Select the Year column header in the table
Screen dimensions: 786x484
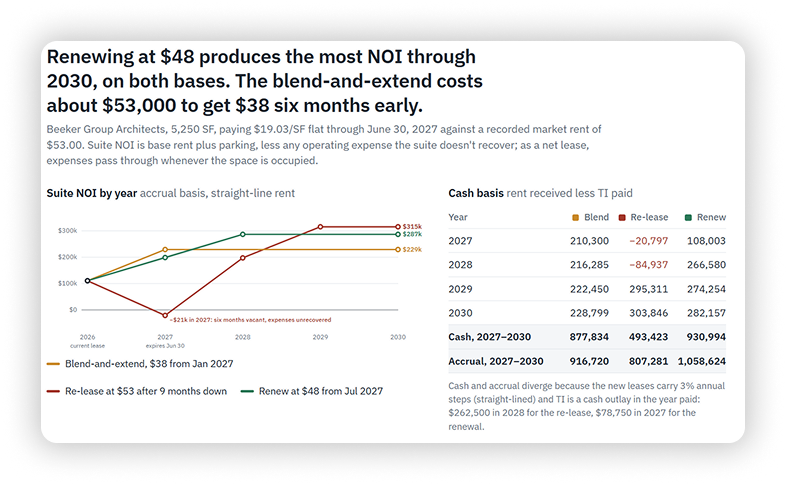(x=458, y=217)
